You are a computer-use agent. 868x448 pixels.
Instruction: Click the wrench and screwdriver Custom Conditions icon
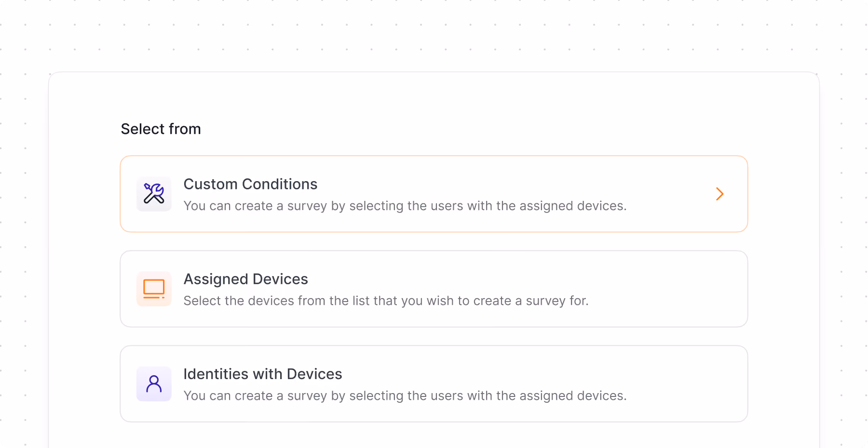pyautogui.click(x=154, y=194)
